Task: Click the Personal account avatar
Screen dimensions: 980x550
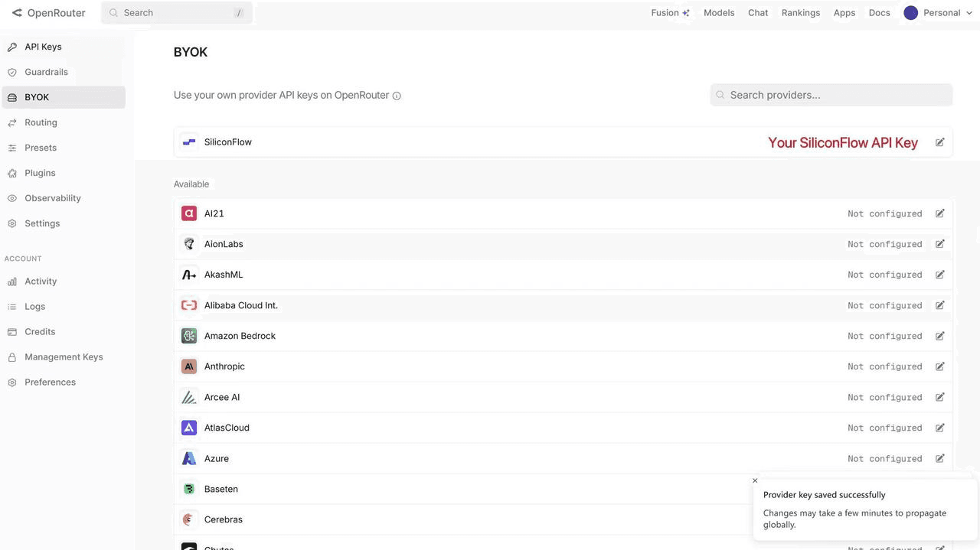Action: pos(911,13)
